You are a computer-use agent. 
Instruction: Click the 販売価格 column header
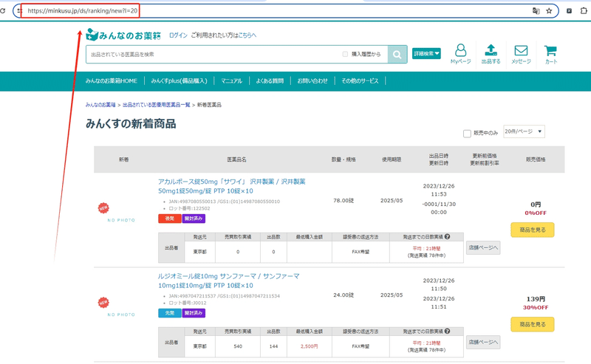[536, 159]
